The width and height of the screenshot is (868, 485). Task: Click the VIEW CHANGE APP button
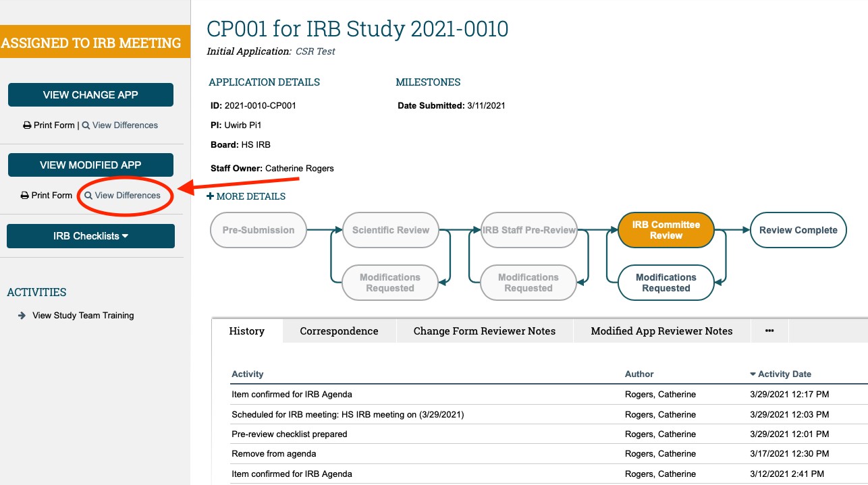tap(90, 94)
